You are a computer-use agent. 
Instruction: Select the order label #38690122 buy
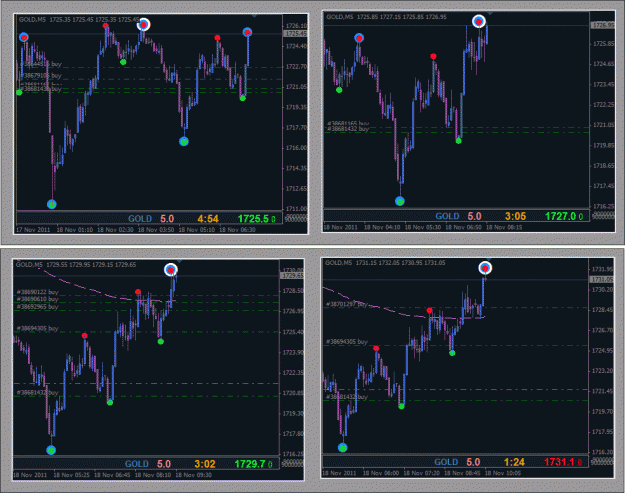pos(37,292)
